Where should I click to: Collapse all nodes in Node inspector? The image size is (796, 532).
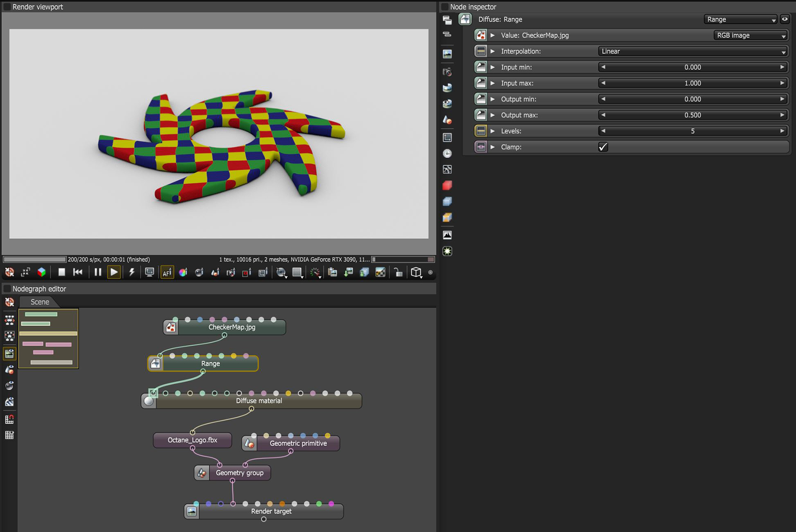pos(447,35)
